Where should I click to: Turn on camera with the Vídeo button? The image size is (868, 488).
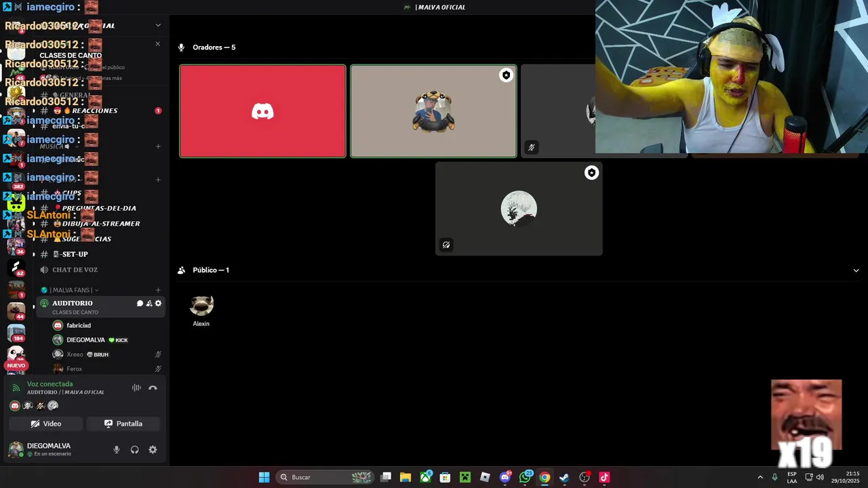pos(46,424)
